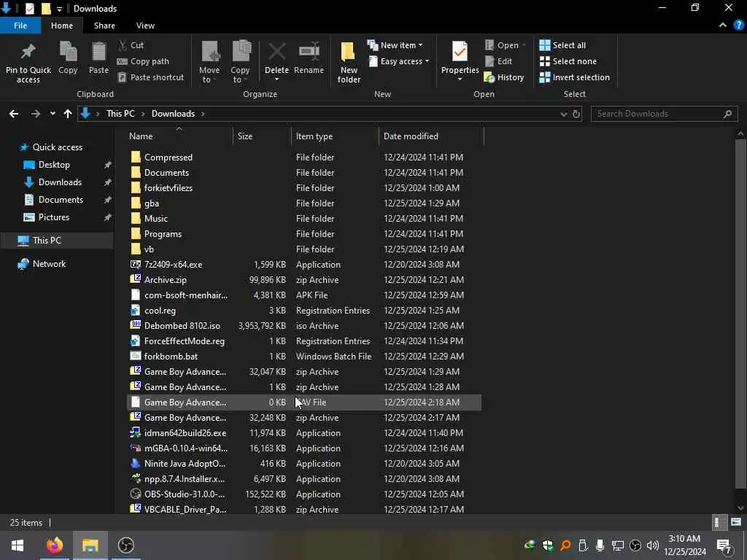747x560 pixels.
Task: Open the Easy access dropdown
Action: tap(399, 61)
